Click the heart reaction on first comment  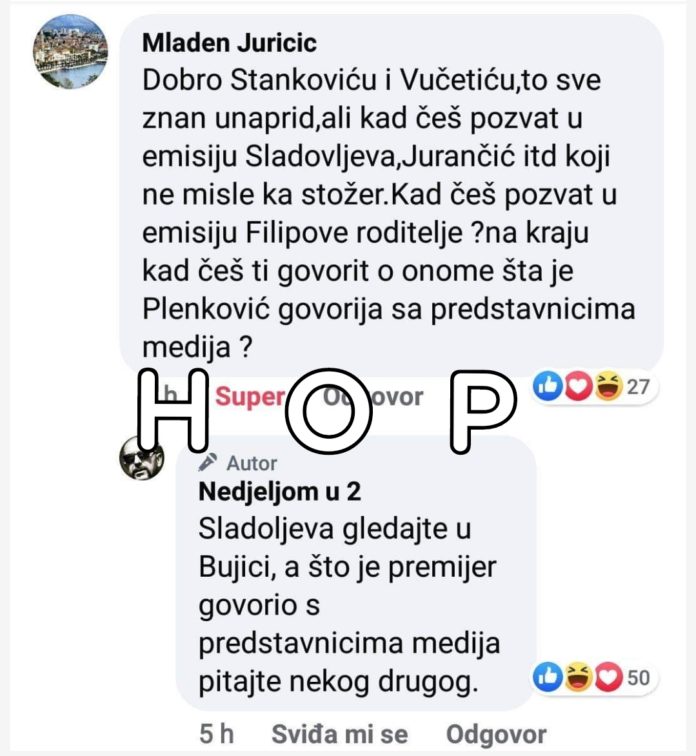pyautogui.click(x=578, y=387)
